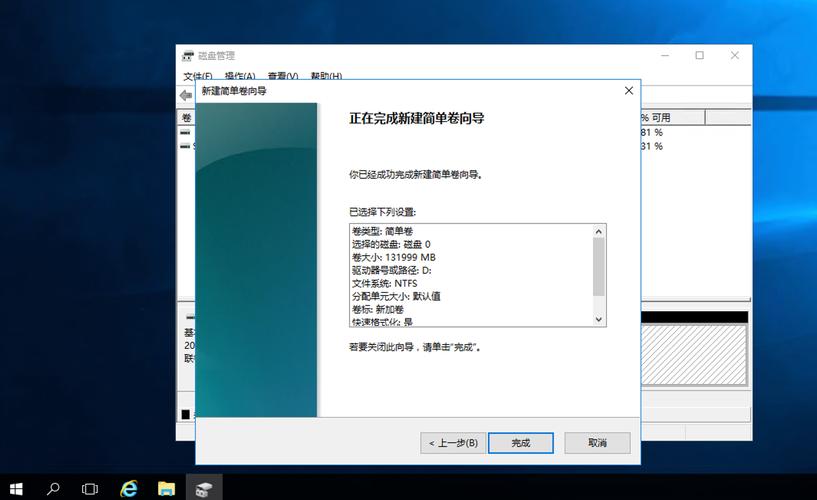Click the back arrow in Disk Management toolbar
Viewport: 817px width, 500px height.
pos(186,95)
